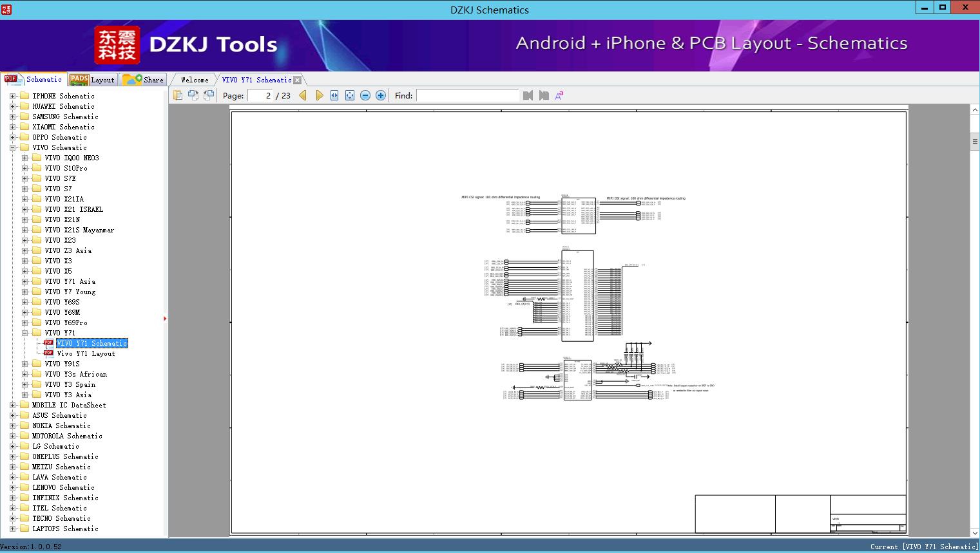Click the DZKJ logo icon in banner

[x=117, y=45]
